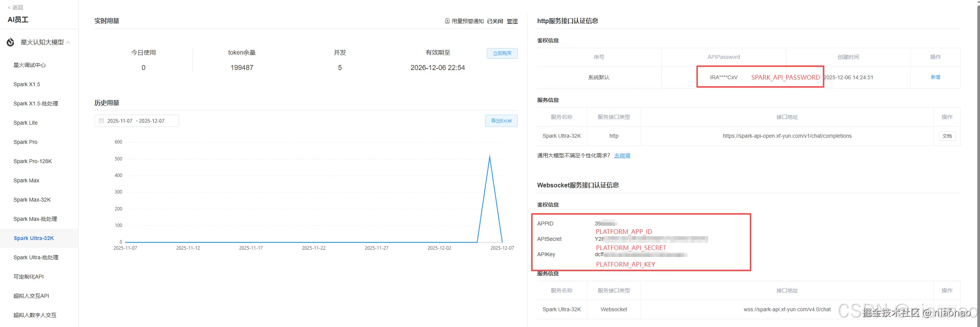Image resolution: width=980 pixels, height=327 pixels.
Task: Click the usage chart peak near 2025-12-07
Action: tap(490, 156)
